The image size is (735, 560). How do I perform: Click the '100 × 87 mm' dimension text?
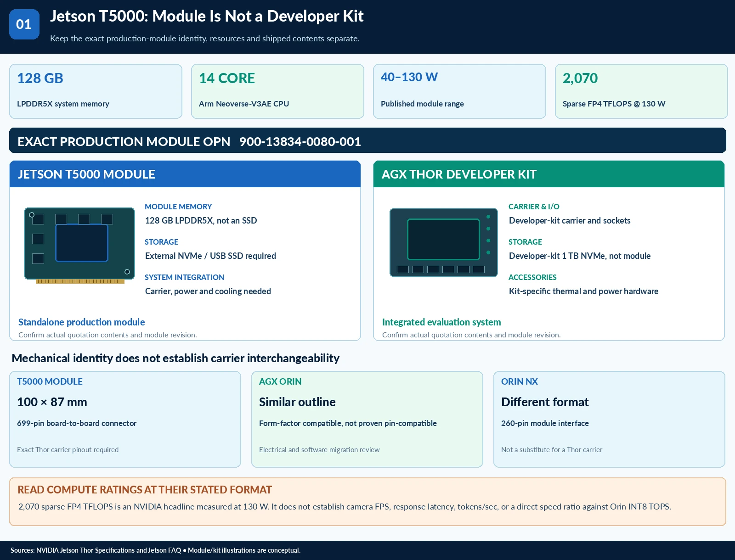[52, 402]
